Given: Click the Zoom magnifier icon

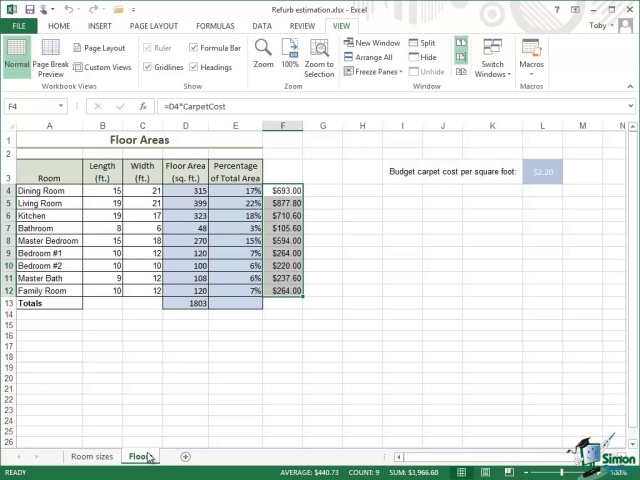Looking at the screenshot, I should coord(263,49).
